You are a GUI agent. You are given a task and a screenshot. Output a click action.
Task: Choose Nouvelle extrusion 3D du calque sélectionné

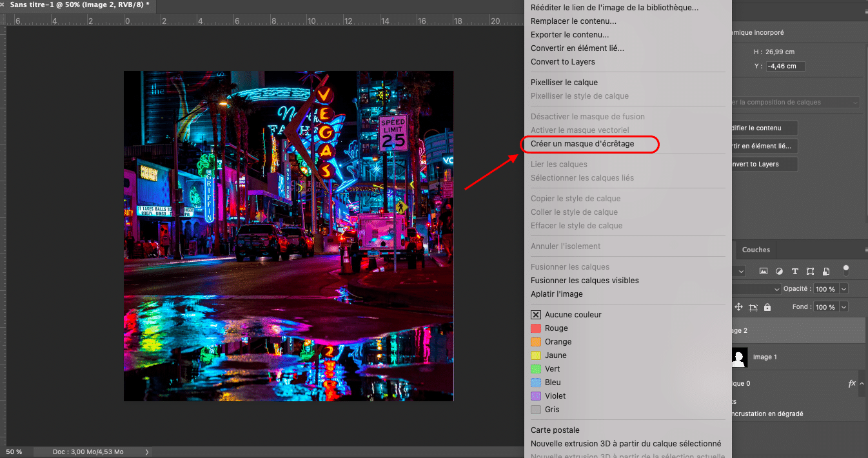[626, 444]
